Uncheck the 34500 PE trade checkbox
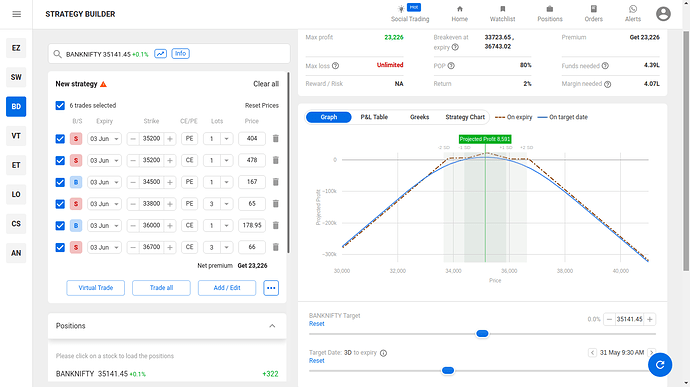The width and height of the screenshot is (690, 387). pyautogui.click(x=60, y=182)
